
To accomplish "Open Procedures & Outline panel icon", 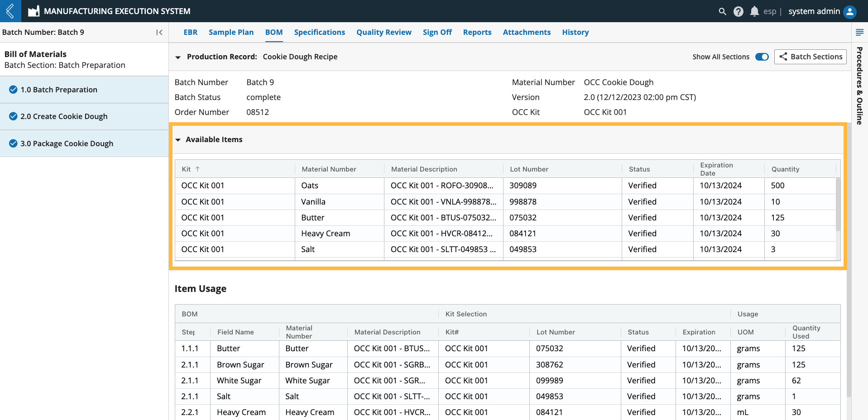I will [859, 32].
